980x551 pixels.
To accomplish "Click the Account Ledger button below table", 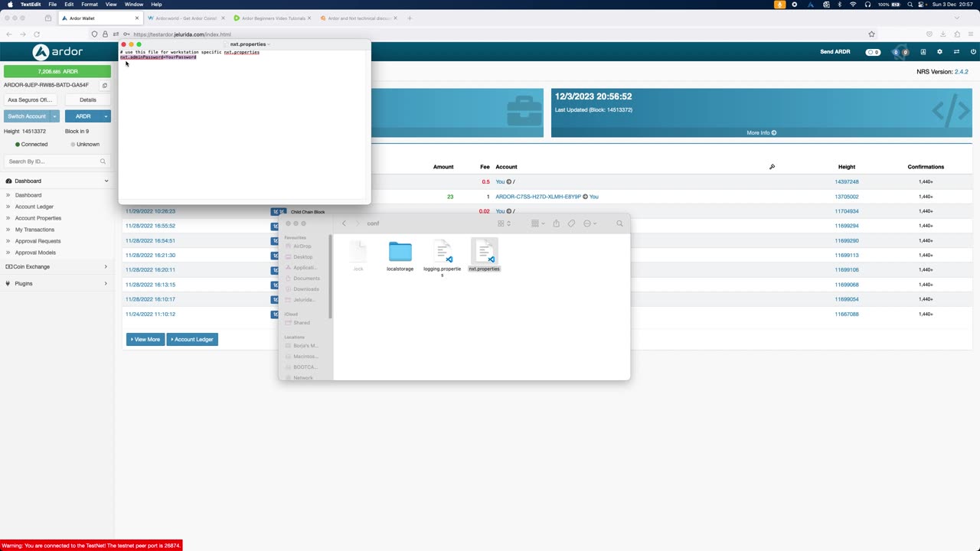I will (x=192, y=339).
